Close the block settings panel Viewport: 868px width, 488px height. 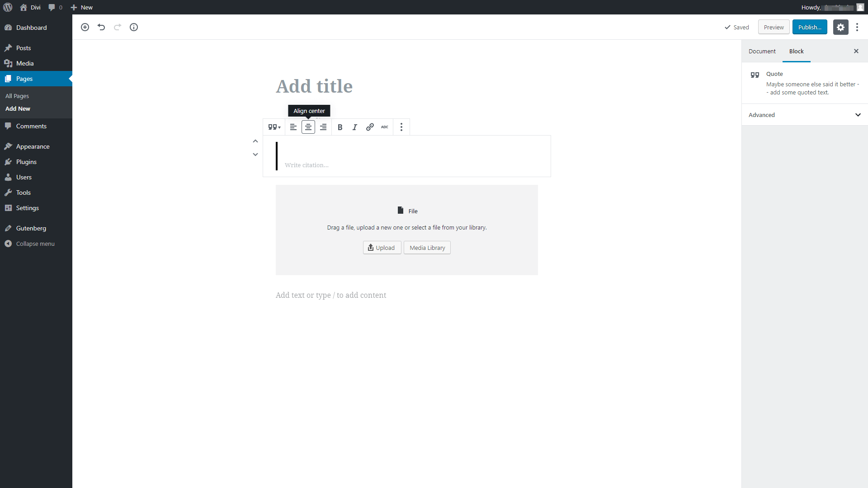[857, 51]
